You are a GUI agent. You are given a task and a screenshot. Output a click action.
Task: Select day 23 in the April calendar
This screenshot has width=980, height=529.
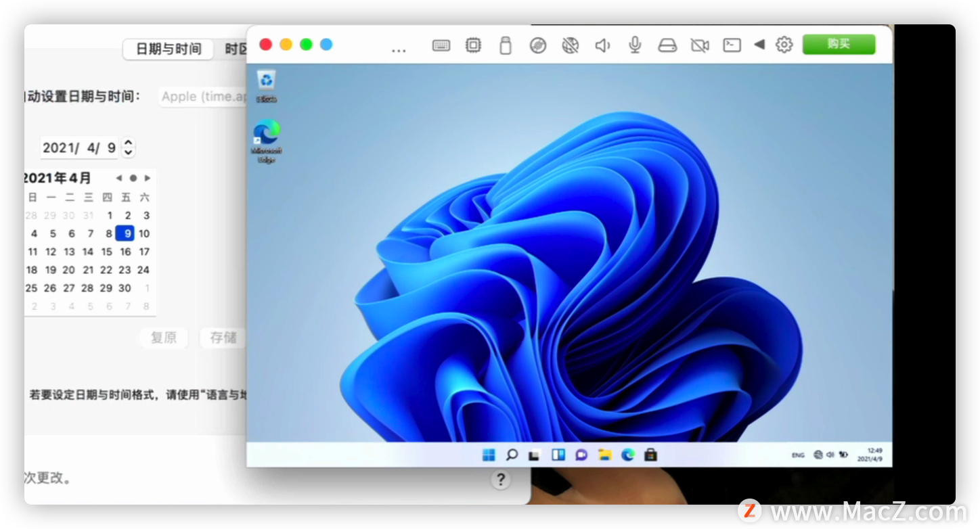coord(125,269)
